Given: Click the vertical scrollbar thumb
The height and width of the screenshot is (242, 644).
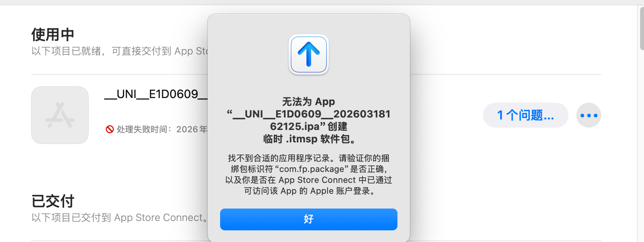Looking at the screenshot, I should [x=642, y=28].
